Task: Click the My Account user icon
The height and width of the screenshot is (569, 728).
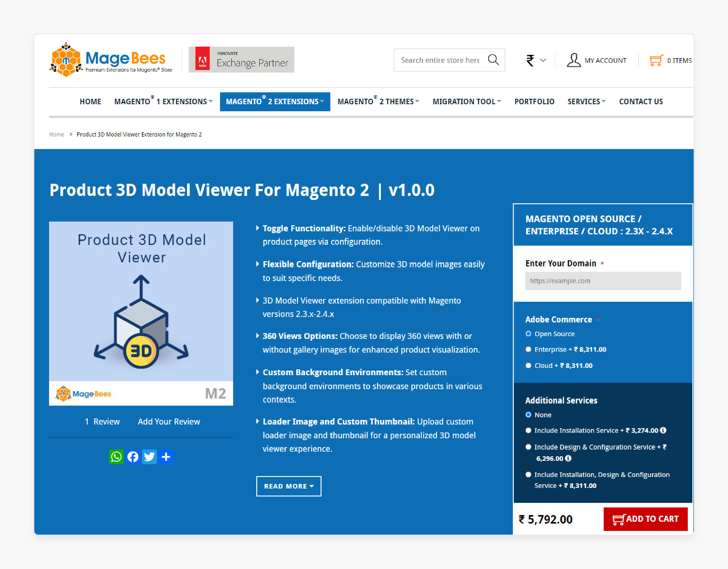Action: 574,60
